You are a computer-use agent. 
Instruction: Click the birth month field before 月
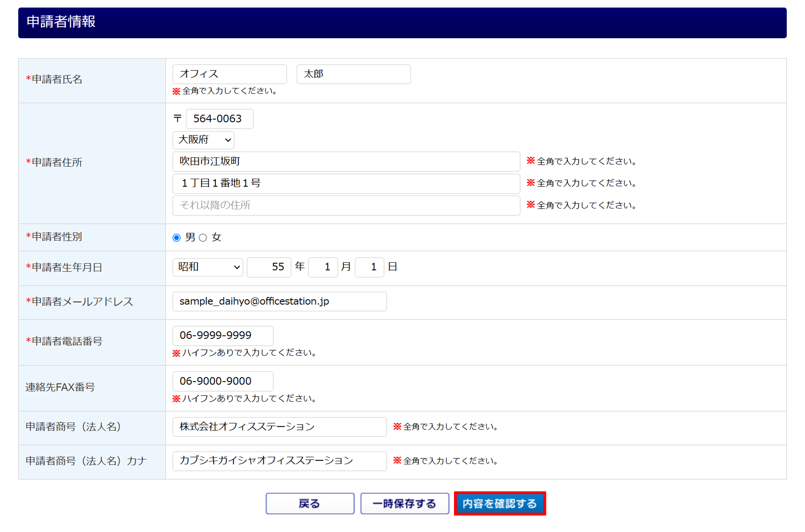click(323, 267)
